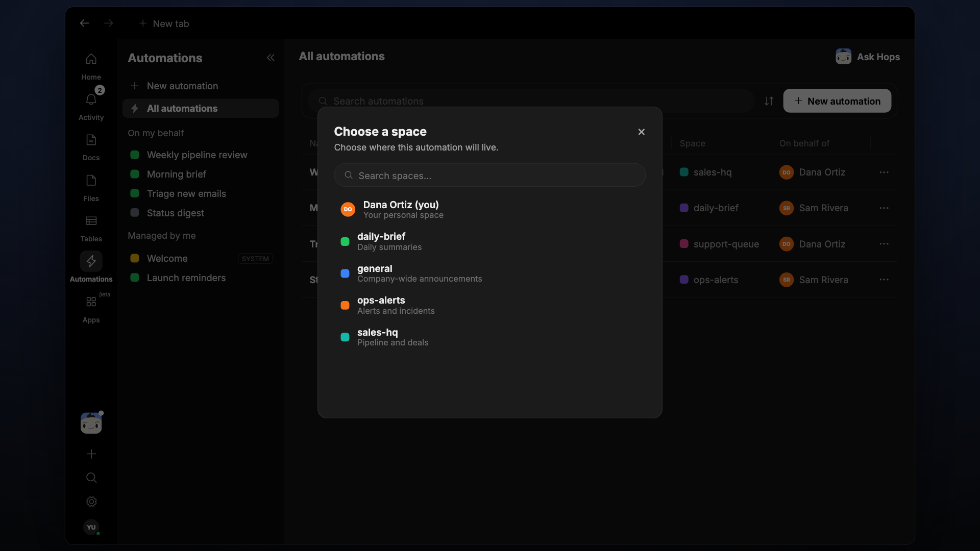Viewport: 980px width, 551px height.
Task: Go forward with the forward arrow
Action: (108, 23)
